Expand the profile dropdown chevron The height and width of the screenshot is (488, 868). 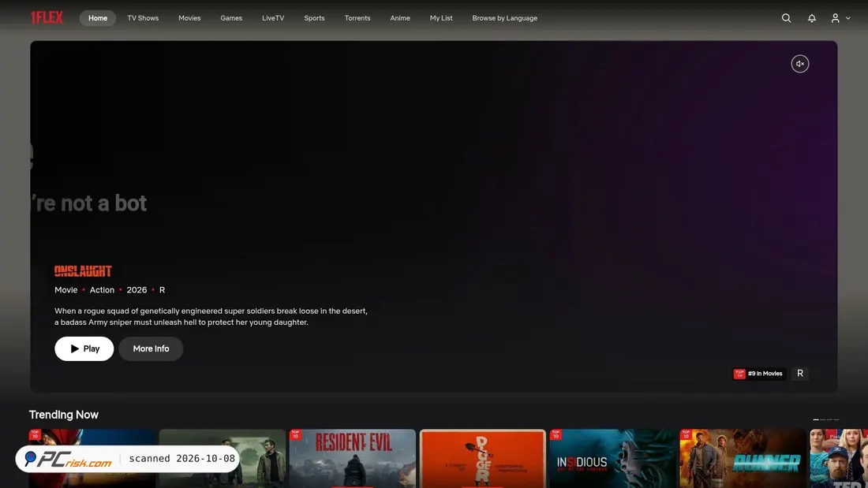(x=848, y=18)
